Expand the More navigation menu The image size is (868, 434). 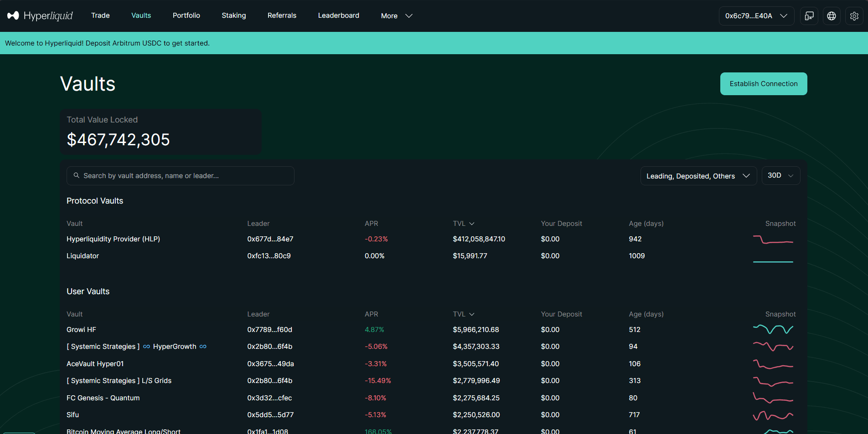[396, 16]
